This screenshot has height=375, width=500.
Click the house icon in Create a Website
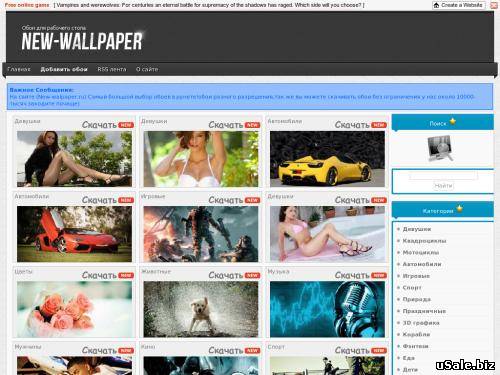click(436, 5)
